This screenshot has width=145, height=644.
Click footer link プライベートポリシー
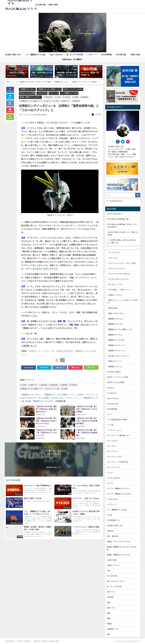pyautogui.click(x=24, y=641)
